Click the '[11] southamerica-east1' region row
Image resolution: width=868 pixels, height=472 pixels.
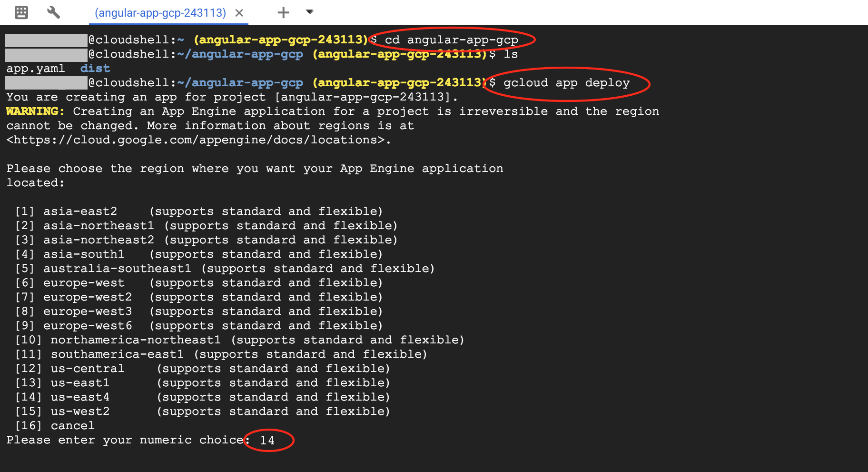point(221,354)
